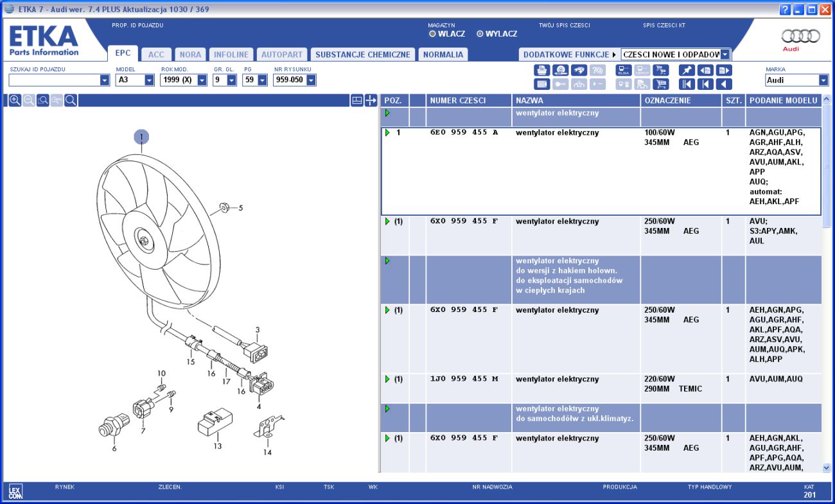This screenshot has height=504, width=835.
Task: Open the PG 59 dropdown
Action: pos(263,80)
